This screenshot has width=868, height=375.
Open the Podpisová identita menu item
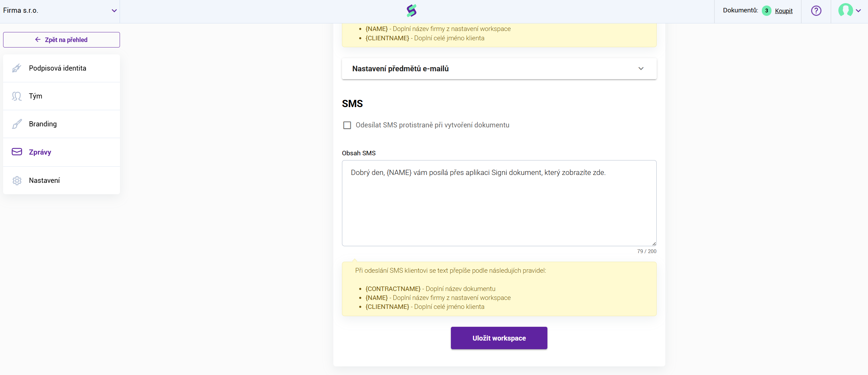pyautogui.click(x=61, y=68)
